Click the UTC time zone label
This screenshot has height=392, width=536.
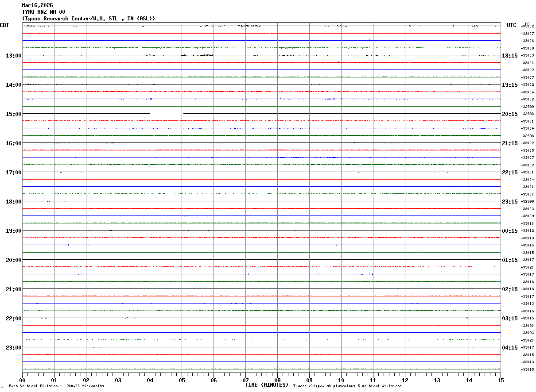pos(512,25)
